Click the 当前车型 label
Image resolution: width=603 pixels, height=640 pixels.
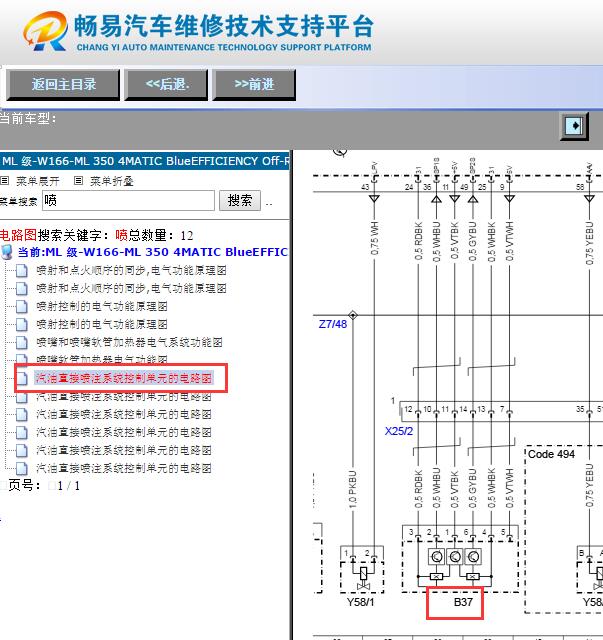pos(27,119)
